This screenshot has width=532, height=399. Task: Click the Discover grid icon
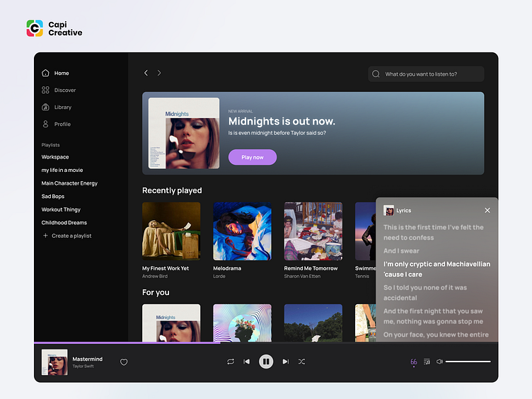point(45,90)
